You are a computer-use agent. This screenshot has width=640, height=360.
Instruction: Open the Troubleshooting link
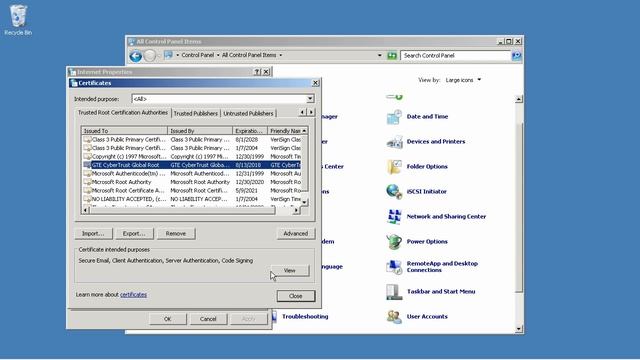(x=305, y=317)
